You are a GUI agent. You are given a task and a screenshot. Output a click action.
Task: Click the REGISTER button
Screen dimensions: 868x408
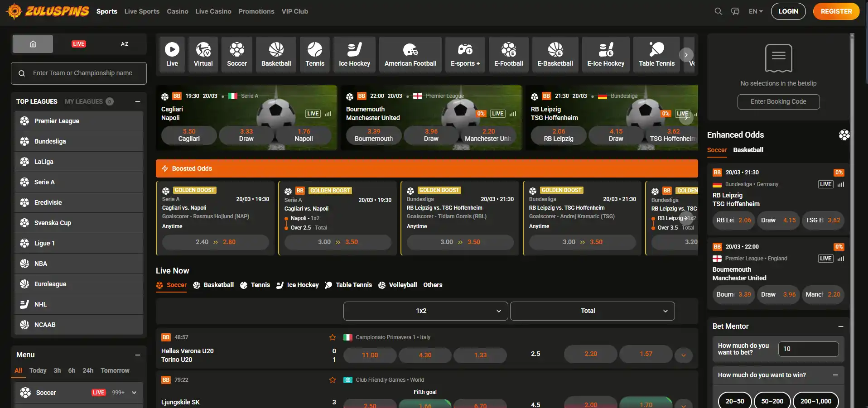[x=836, y=11]
